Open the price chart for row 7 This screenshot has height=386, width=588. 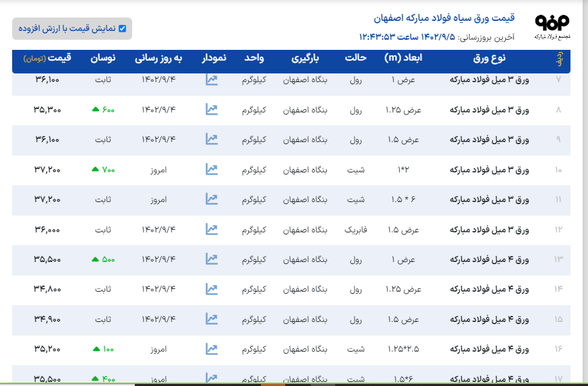pos(212,79)
